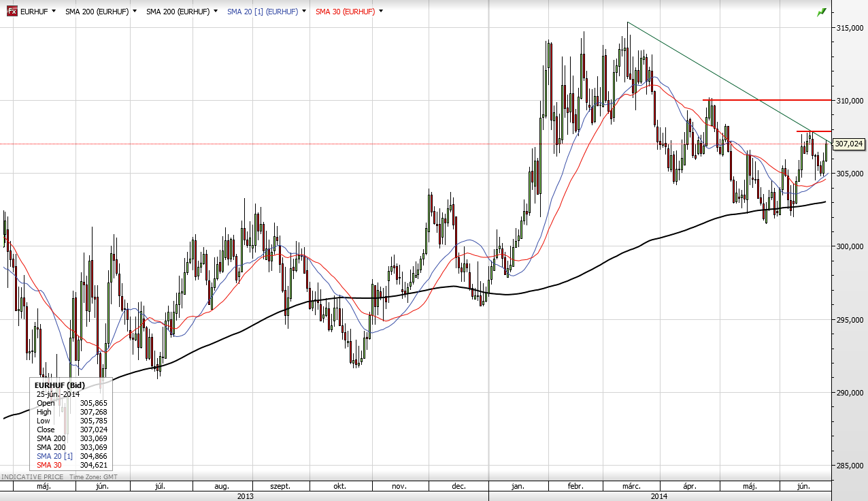Click the ápr. month label
The image size is (868, 501).
pos(690,487)
